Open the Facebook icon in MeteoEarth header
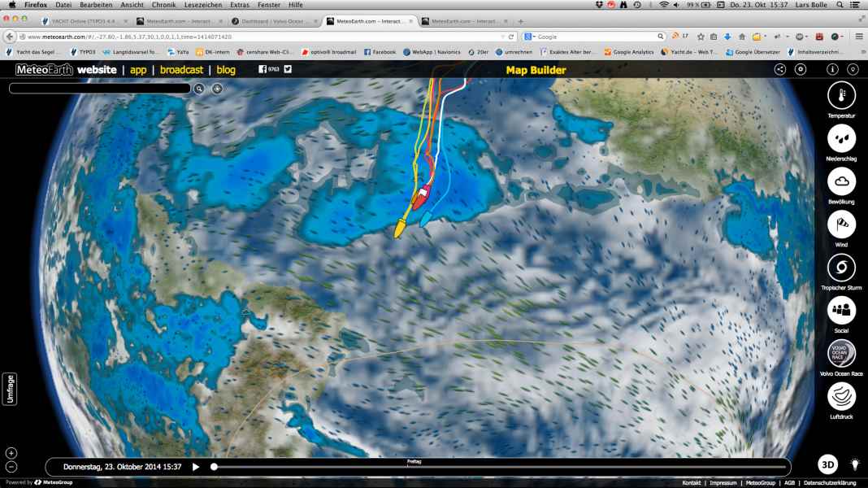 coord(263,69)
